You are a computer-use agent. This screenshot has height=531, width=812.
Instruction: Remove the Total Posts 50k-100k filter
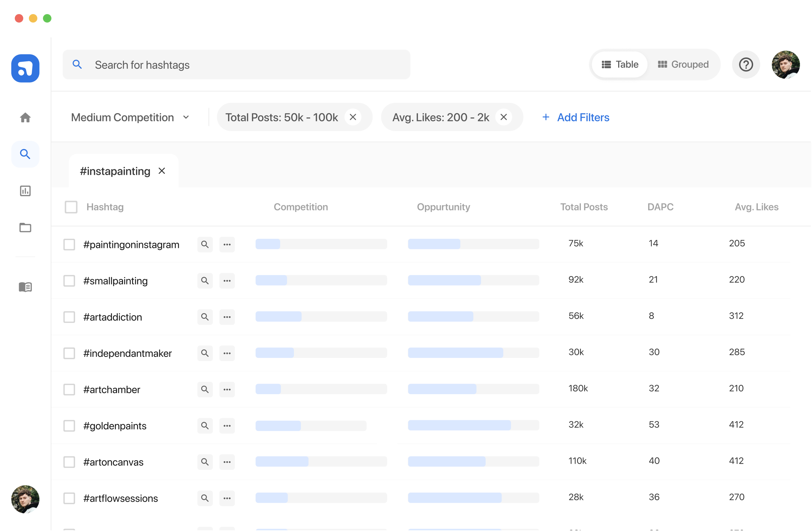[x=353, y=117]
